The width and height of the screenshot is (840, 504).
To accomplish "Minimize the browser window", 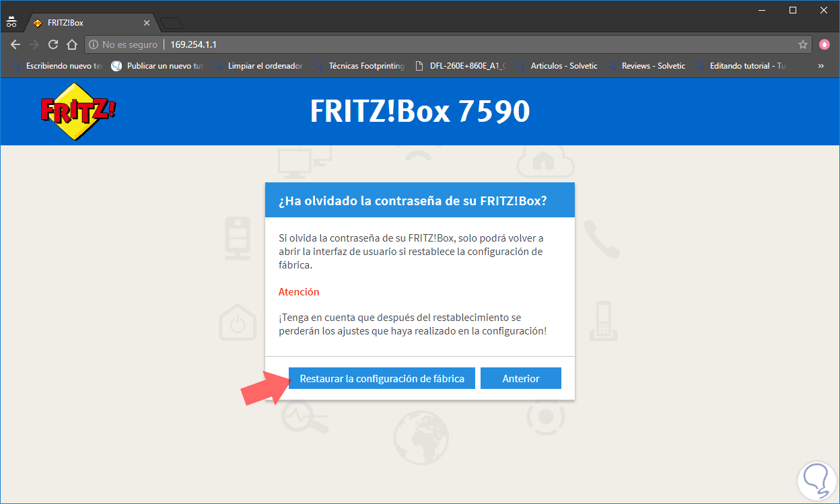I will [762, 10].
